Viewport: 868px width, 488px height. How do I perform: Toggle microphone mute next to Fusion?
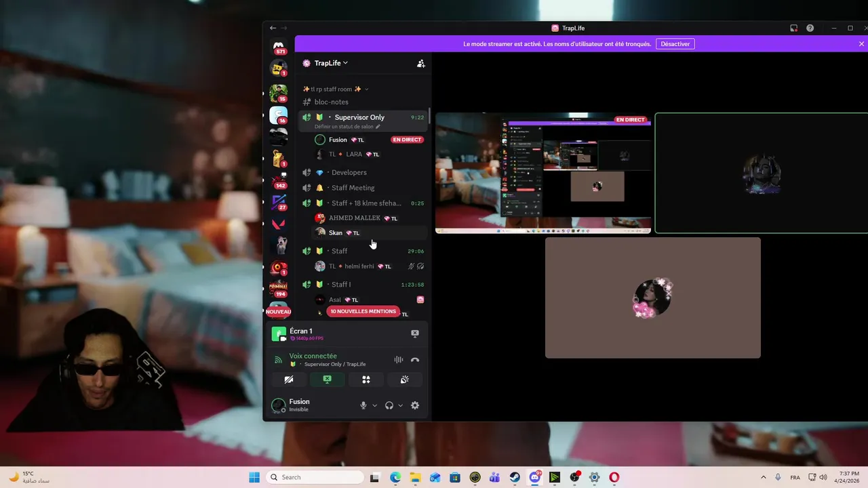(363, 405)
